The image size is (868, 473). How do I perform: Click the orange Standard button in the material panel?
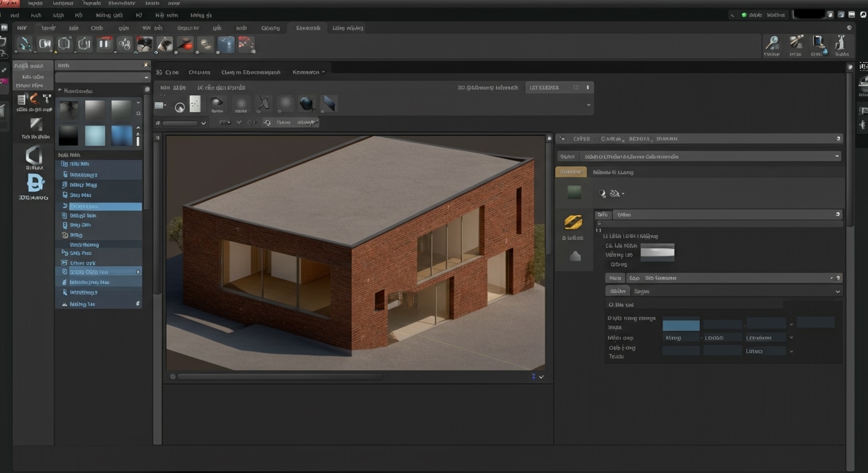tap(571, 171)
